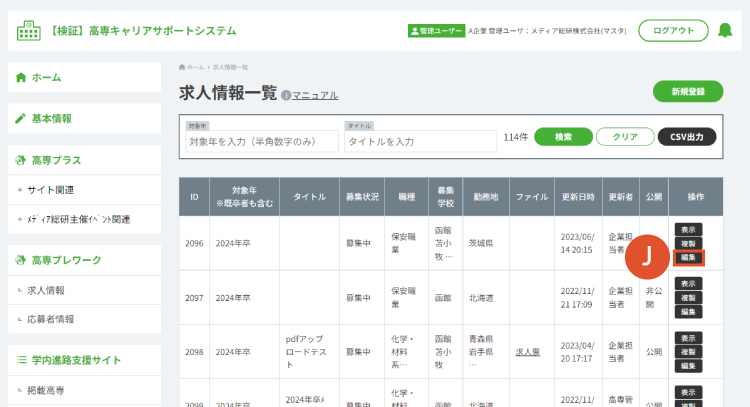Click the green 検索 button
This screenshot has height=407, width=750.
(563, 137)
